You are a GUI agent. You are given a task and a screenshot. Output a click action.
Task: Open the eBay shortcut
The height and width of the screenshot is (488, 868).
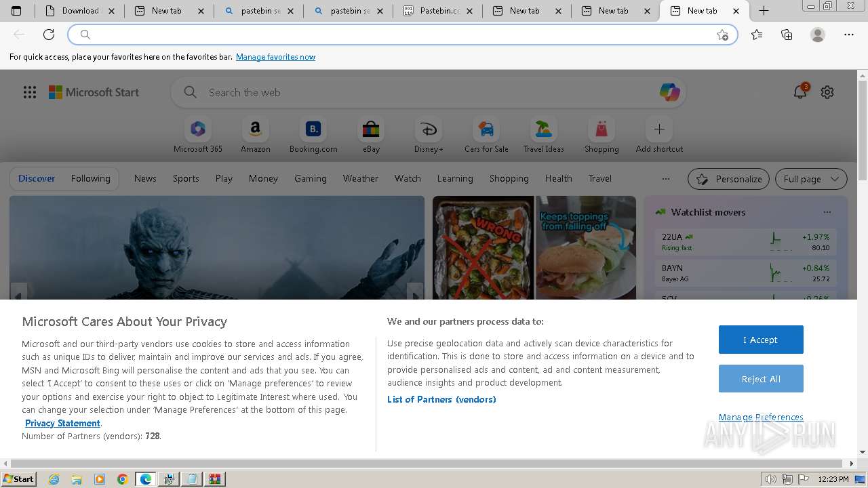click(x=371, y=136)
